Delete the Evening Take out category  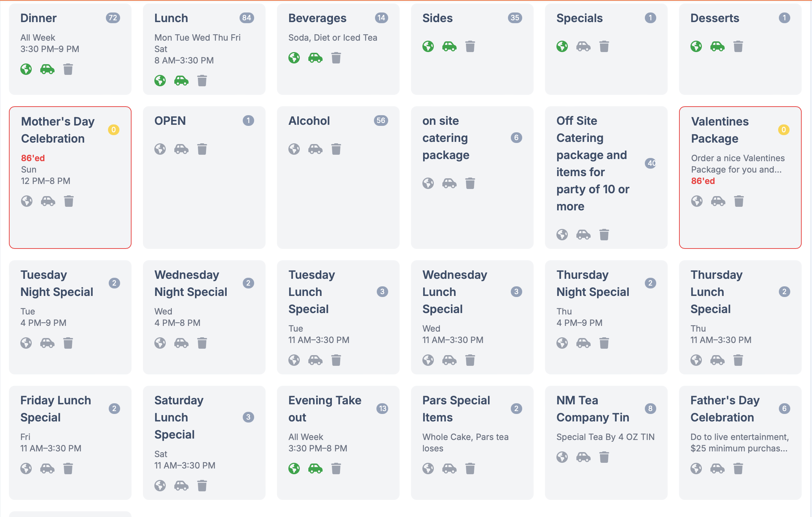[336, 469]
